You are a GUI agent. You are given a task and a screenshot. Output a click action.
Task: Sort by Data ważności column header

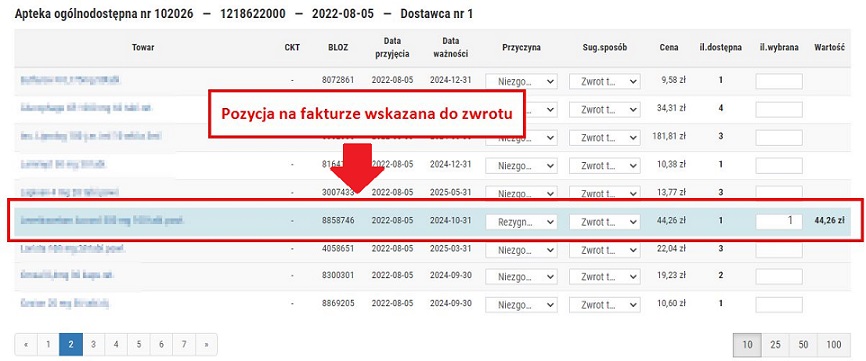451,47
